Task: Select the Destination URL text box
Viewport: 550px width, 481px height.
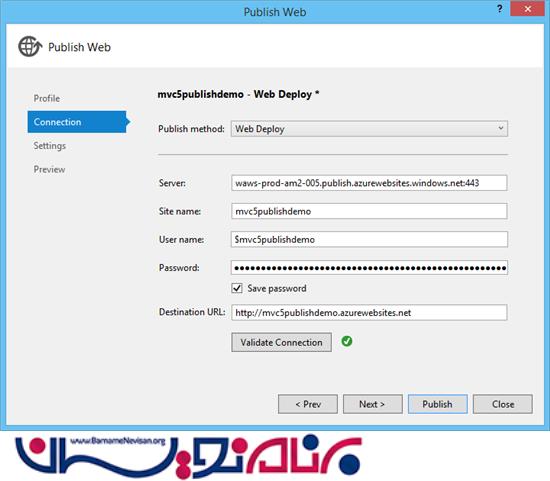Action: (369, 312)
